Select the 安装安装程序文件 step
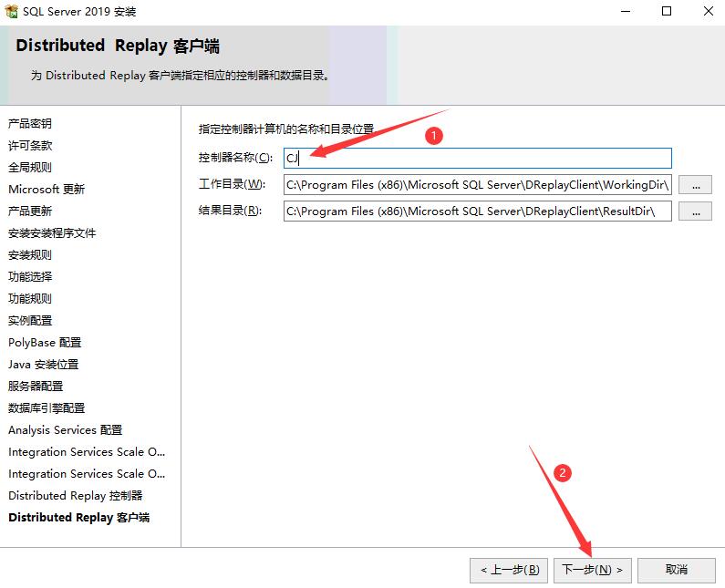Image resolution: width=725 pixels, height=588 pixels. pos(52,233)
